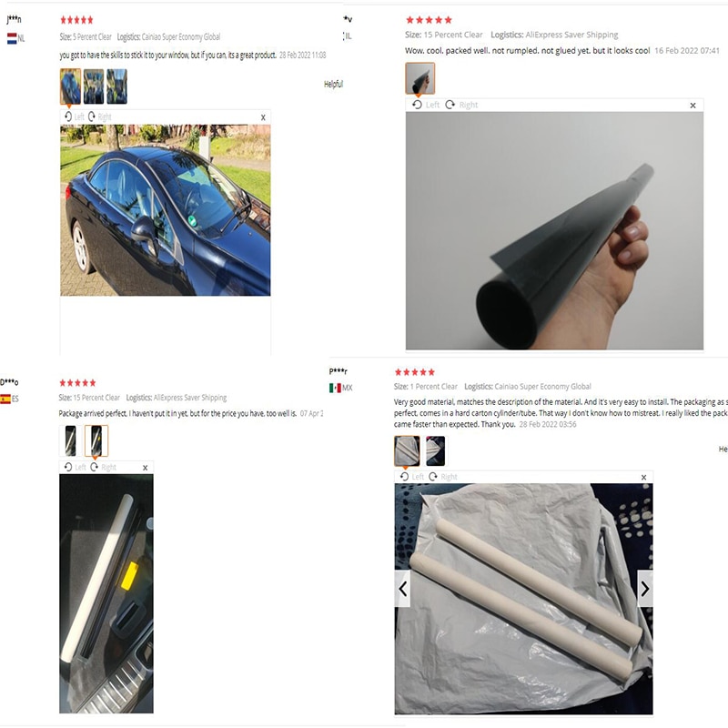The height and width of the screenshot is (728, 728).
Task: Close the white tube photo viewer
Action: click(145, 468)
